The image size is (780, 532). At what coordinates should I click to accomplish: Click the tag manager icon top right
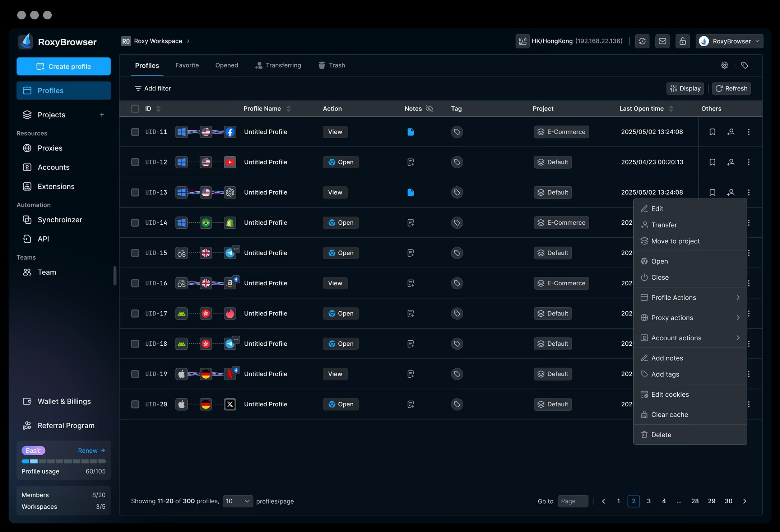[x=744, y=65]
